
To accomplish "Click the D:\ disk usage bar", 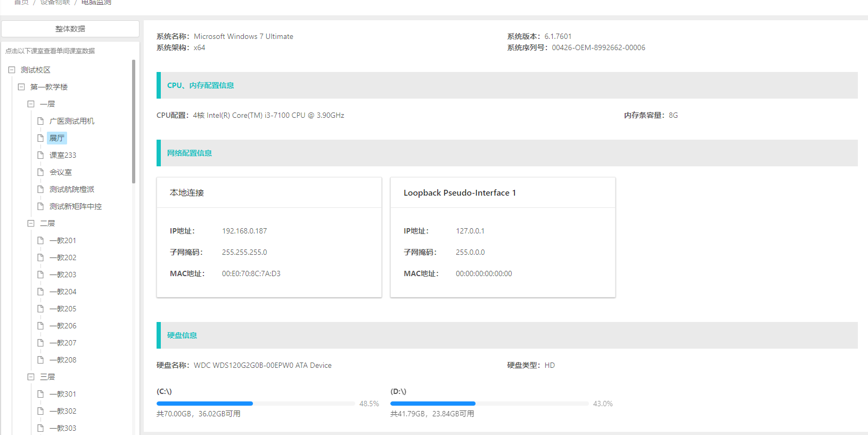I will point(489,404).
